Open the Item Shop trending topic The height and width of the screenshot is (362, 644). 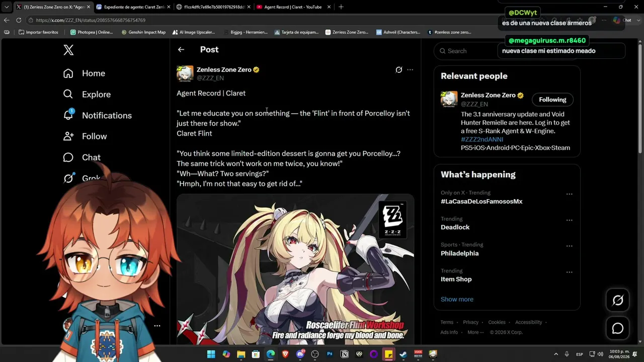tap(456, 280)
